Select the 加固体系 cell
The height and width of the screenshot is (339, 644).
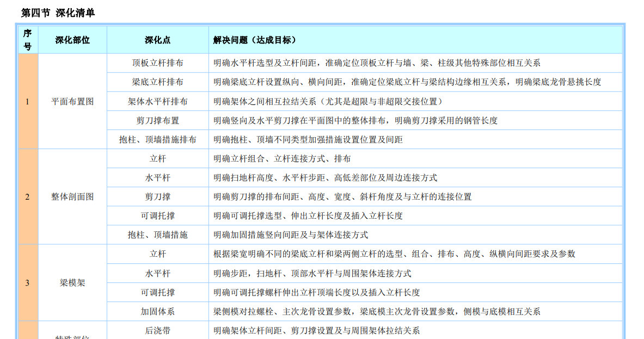(157, 311)
